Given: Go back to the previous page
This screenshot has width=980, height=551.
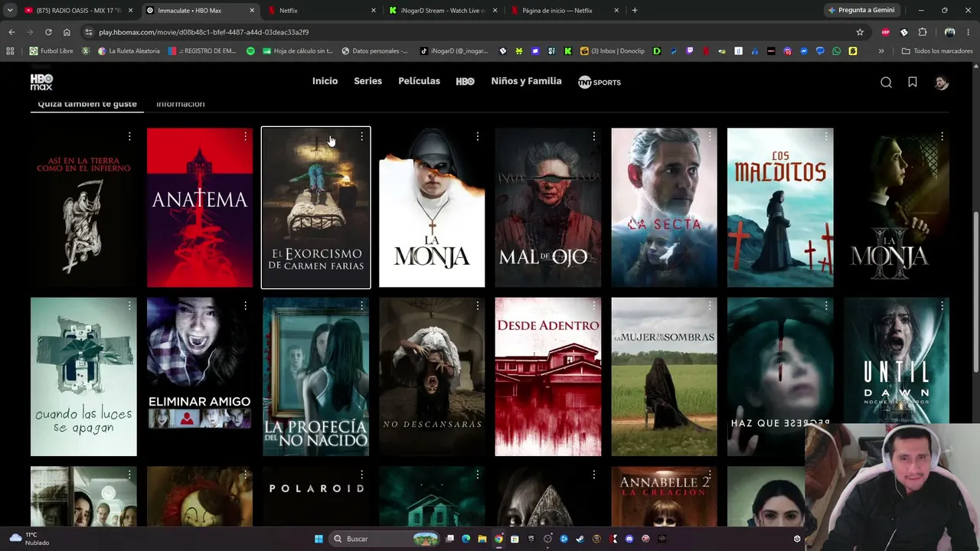Looking at the screenshot, I should tap(11, 32).
